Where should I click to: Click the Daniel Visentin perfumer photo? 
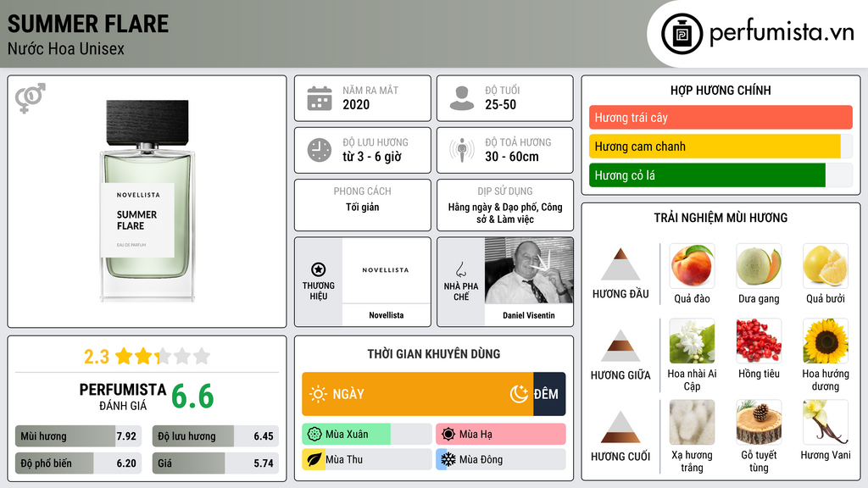(529, 270)
